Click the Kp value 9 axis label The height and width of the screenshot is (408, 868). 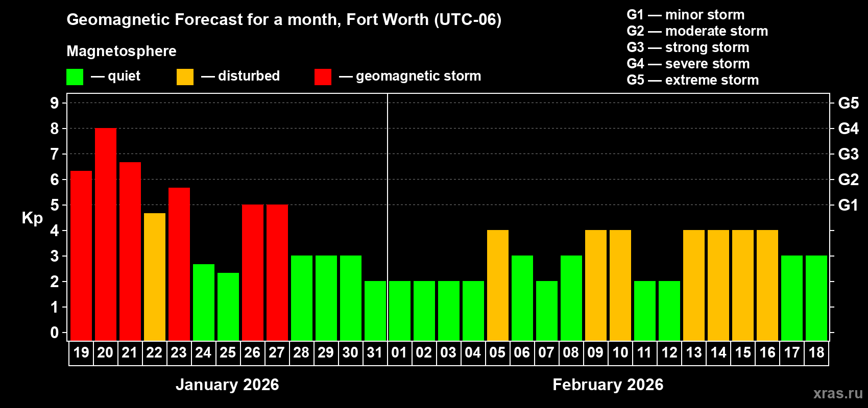(55, 103)
